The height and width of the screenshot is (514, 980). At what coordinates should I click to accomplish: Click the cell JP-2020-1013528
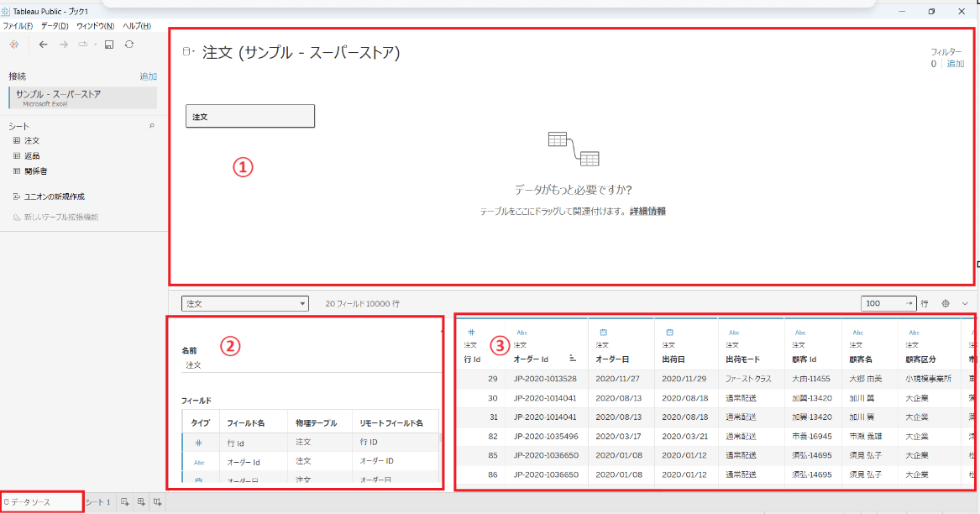coord(545,379)
